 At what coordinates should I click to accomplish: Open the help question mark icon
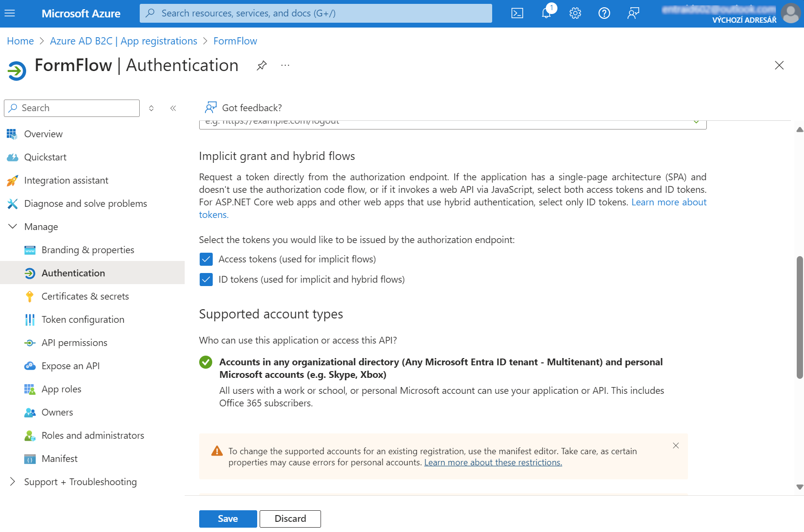[604, 13]
